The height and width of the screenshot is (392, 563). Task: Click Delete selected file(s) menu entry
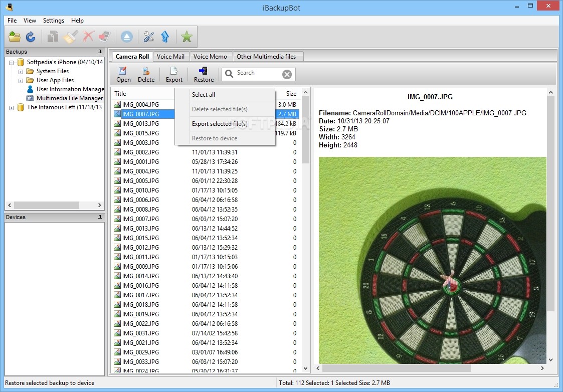click(x=225, y=109)
